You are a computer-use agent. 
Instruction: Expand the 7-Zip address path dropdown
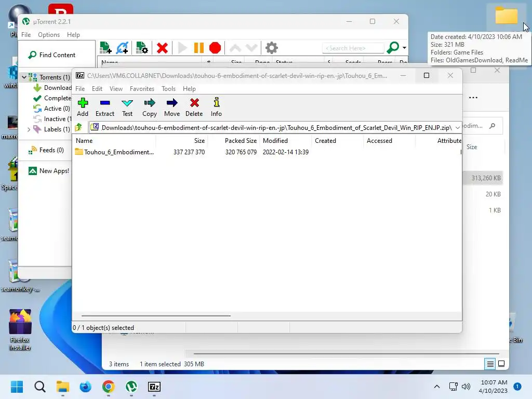[x=457, y=128]
